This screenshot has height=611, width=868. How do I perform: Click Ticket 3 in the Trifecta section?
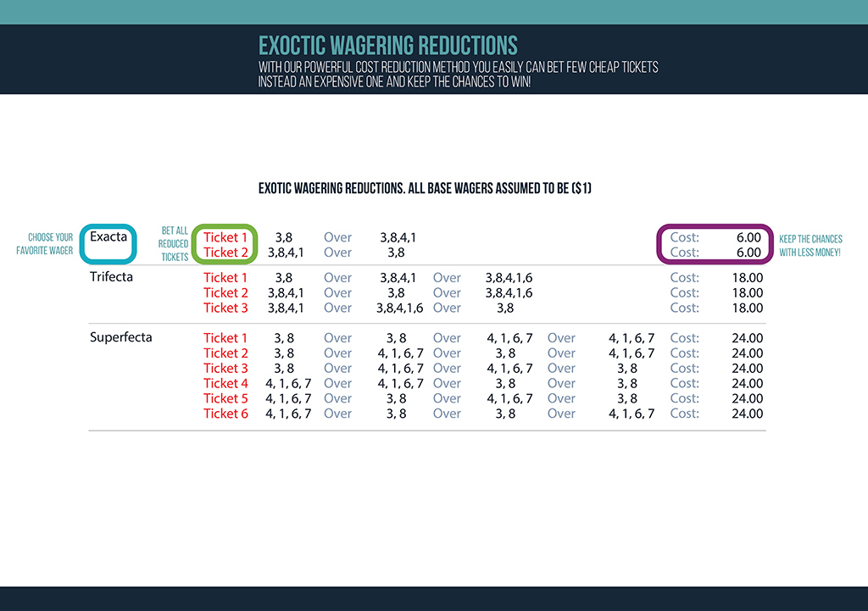(225, 308)
